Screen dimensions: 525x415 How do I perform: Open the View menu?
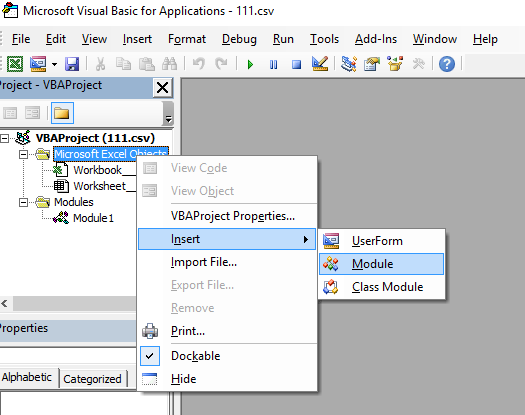(94, 39)
